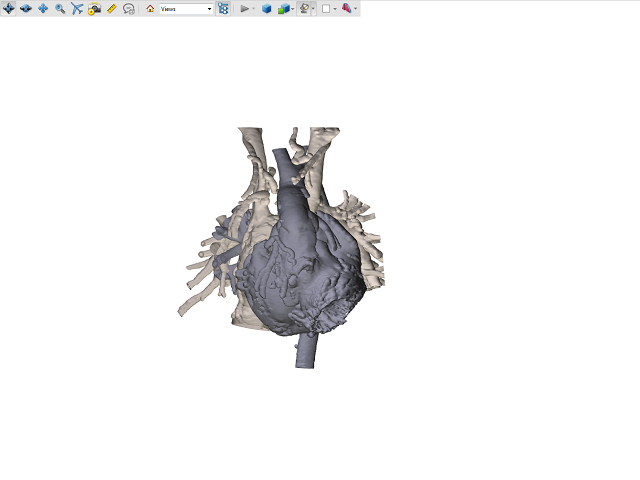Screen dimensions: 640x480
Task: Select the Rotate 3D tool
Action: point(9,9)
